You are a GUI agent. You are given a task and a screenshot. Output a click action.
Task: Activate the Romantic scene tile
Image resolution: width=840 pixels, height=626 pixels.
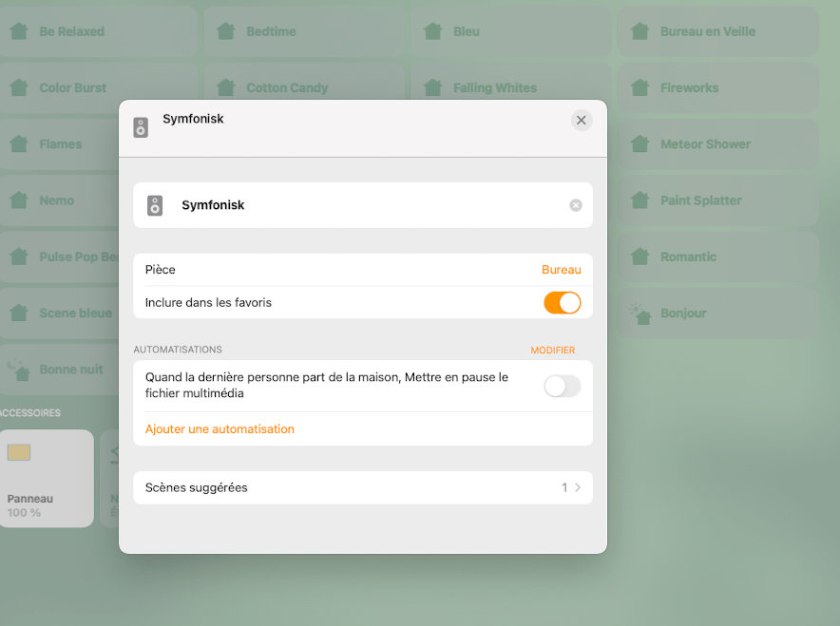click(717, 256)
